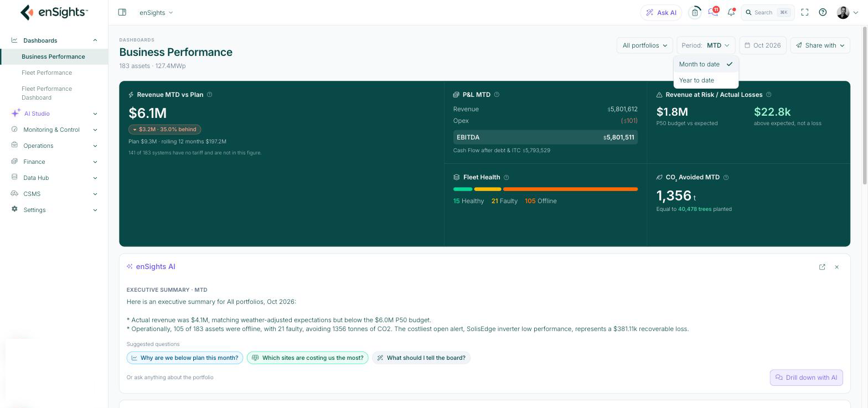Toggle the sidebar panel icon
868x408 pixels.
[x=122, y=12]
